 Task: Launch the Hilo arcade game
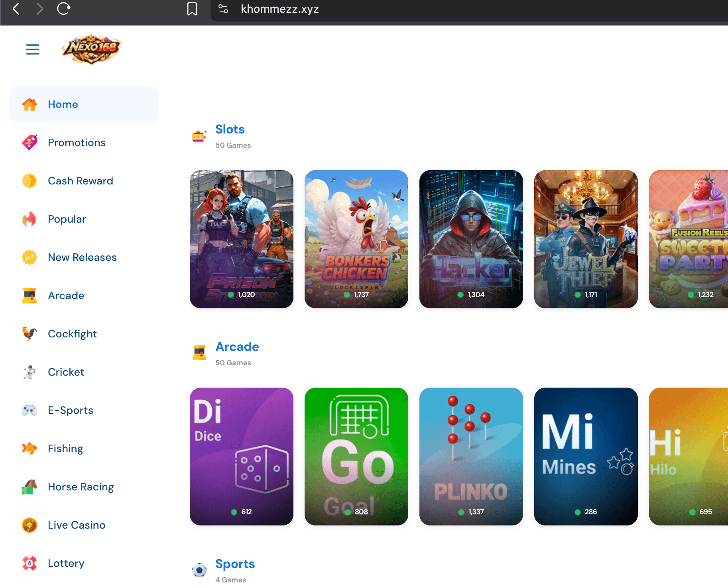689,457
